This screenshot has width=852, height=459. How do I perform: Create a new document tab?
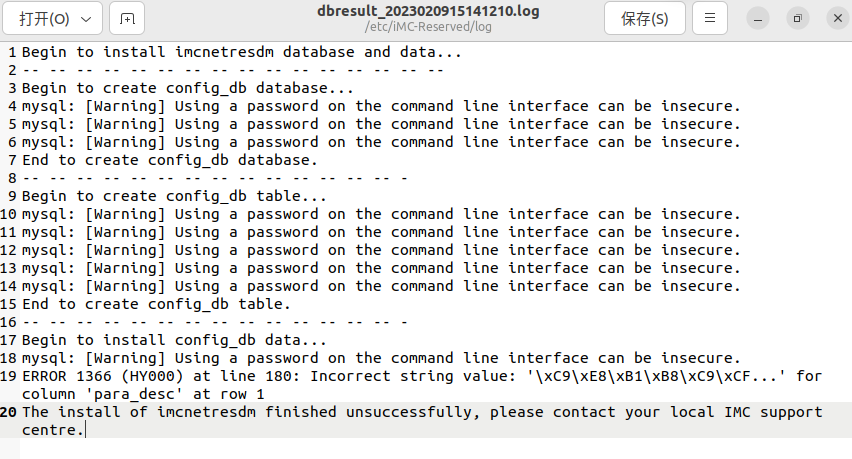click(x=127, y=18)
